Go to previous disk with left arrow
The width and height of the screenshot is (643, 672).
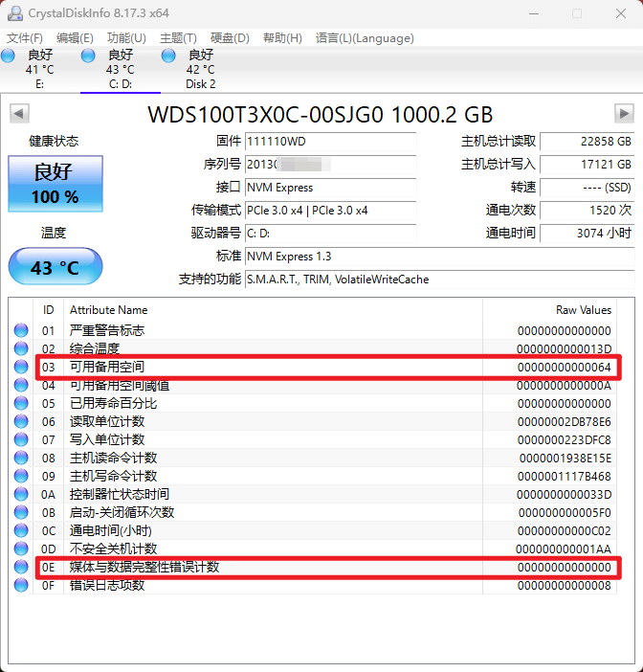click(19, 114)
